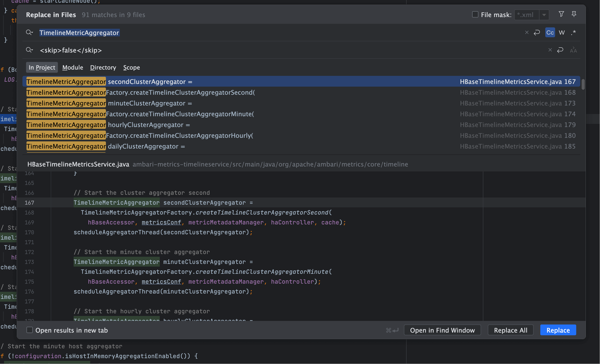Click the results list scrollbar thumb
Viewport: 600px width, 364px height.
click(x=583, y=84)
